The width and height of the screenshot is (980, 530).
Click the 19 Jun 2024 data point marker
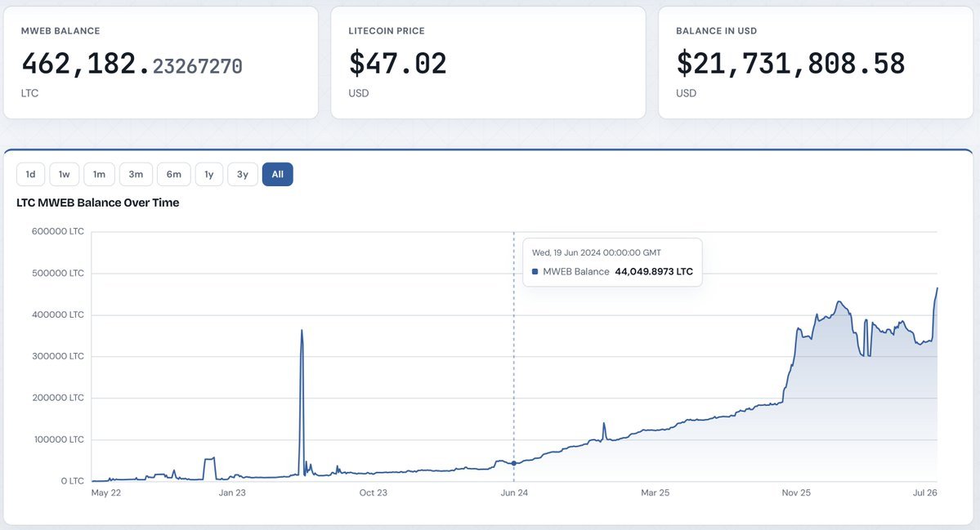(x=514, y=463)
